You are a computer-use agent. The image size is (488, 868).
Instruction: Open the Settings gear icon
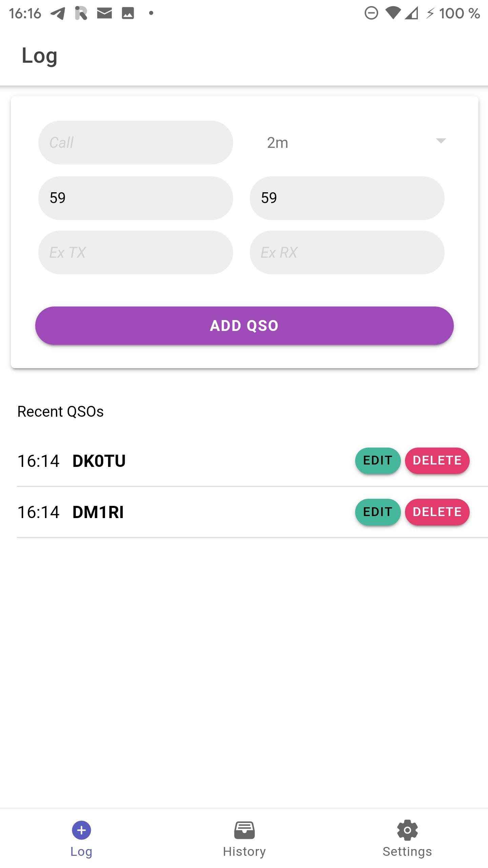[407, 830]
